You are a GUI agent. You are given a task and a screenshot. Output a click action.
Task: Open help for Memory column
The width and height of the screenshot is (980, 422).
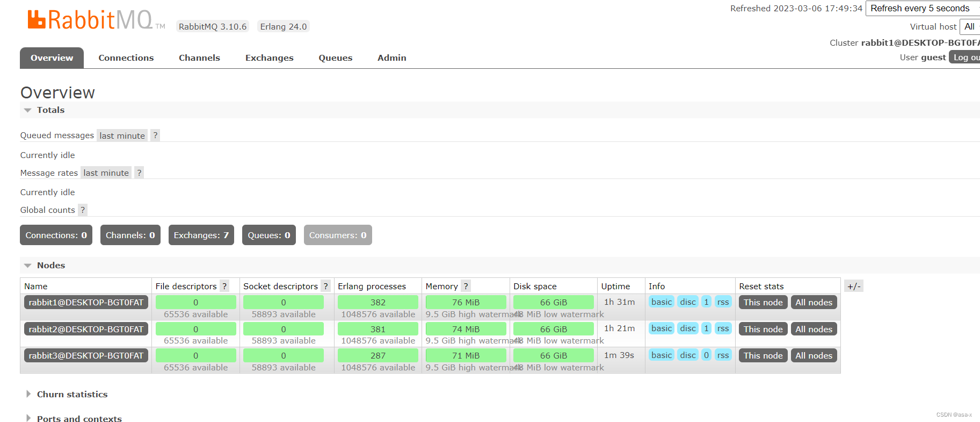tap(466, 286)
